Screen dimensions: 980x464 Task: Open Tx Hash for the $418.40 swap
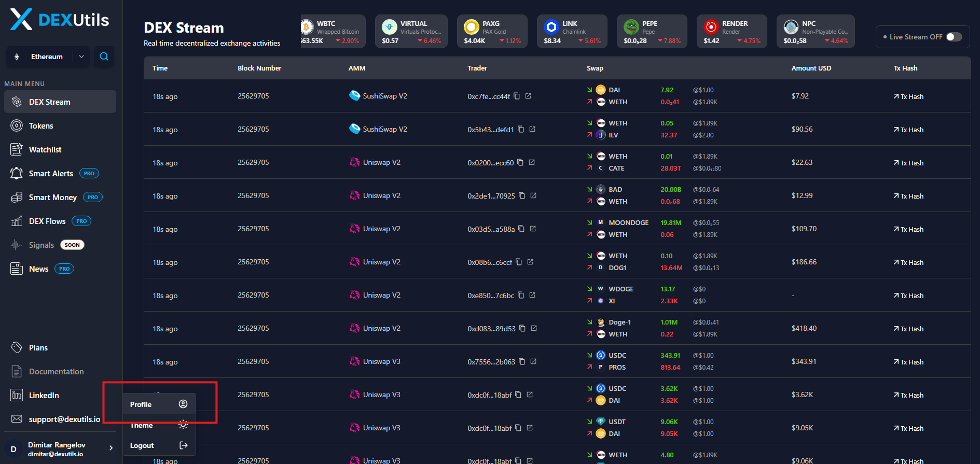tap(908, 329)
